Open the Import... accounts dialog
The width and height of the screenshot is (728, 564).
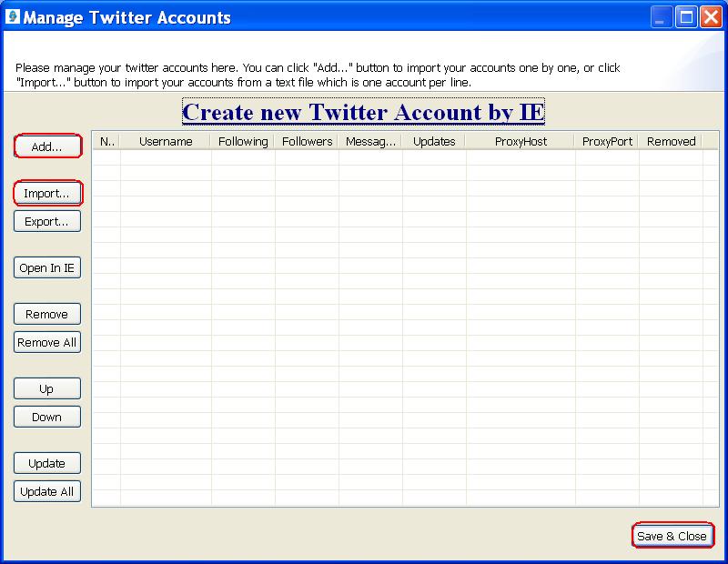point(47,193)
